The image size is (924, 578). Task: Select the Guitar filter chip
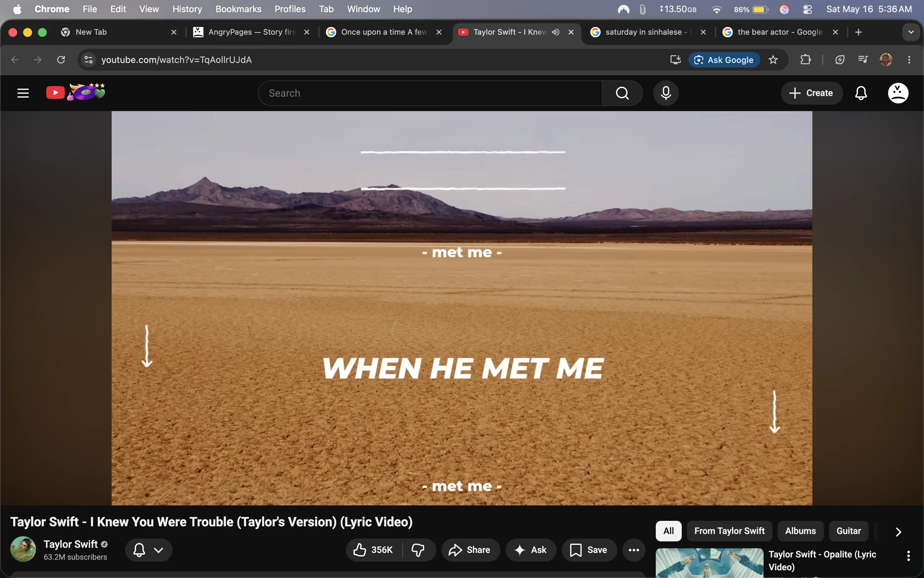tap(848, 531)
